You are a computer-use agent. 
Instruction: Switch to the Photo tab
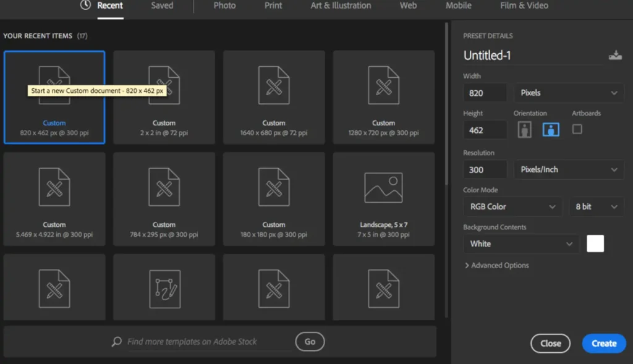click(224, 6)
